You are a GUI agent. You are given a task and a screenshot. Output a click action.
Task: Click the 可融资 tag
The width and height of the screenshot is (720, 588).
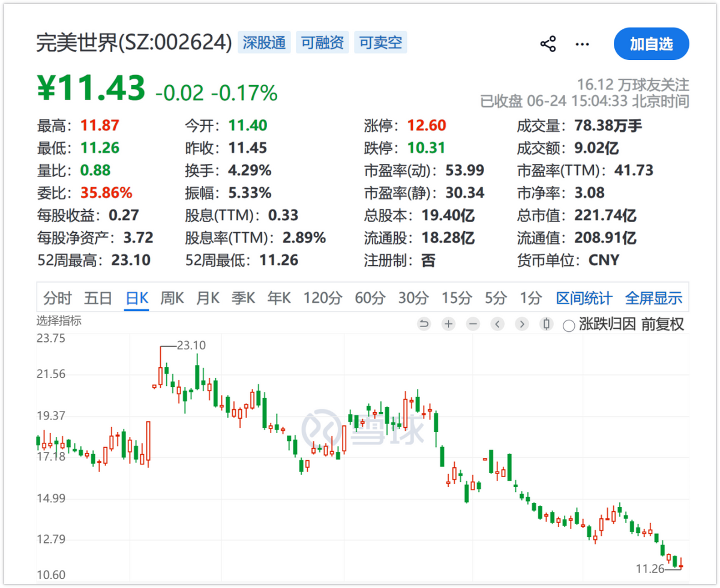(x=322, y=43)
